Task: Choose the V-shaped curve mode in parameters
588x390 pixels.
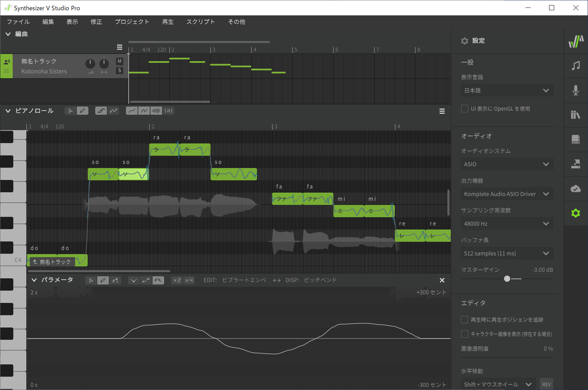Action: (134, 280)
